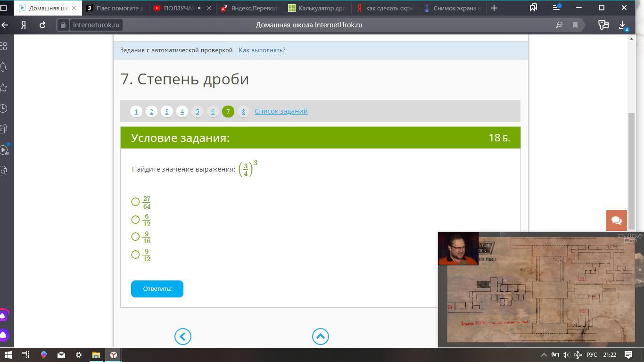
Task: Select the answer 6/12 radio button
Action: (136, 220)
